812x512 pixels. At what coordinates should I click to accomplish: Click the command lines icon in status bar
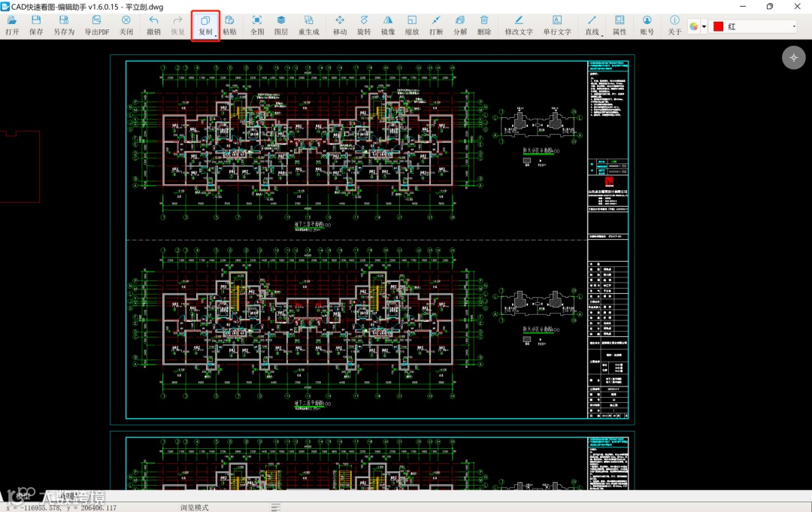tap(275, 507)
